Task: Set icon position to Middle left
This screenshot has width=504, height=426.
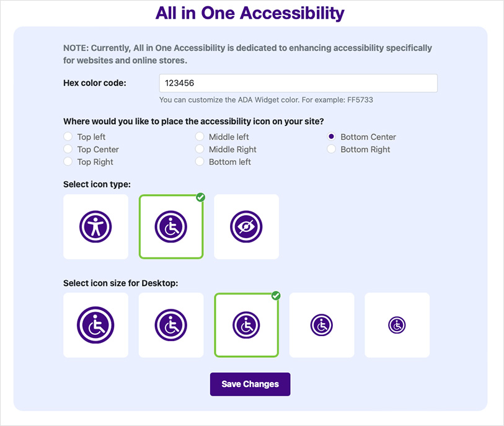Action: point(200,136)
